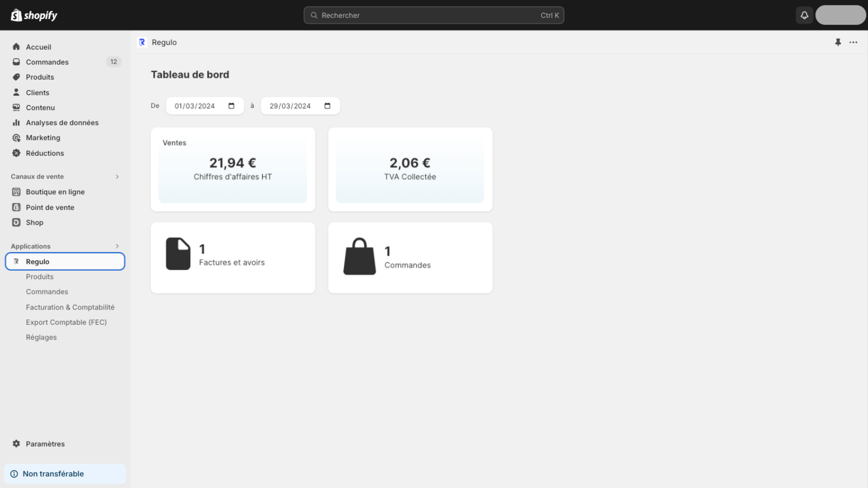The height and width of the screenshot is (488, 868).
Task: Click the Ctrl K shortcut hint
Action: 550,15
